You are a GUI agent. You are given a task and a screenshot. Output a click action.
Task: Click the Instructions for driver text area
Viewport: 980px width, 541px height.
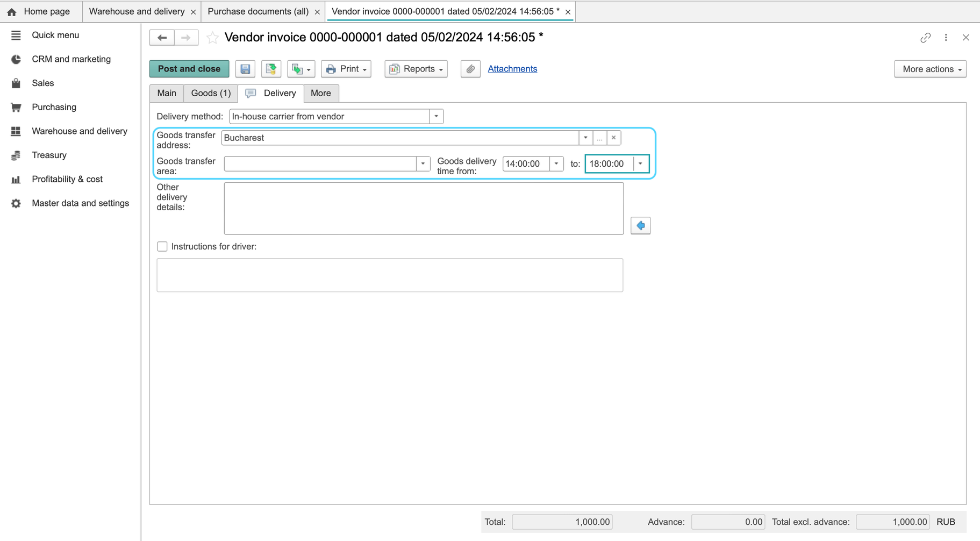(x=390, y=275)
